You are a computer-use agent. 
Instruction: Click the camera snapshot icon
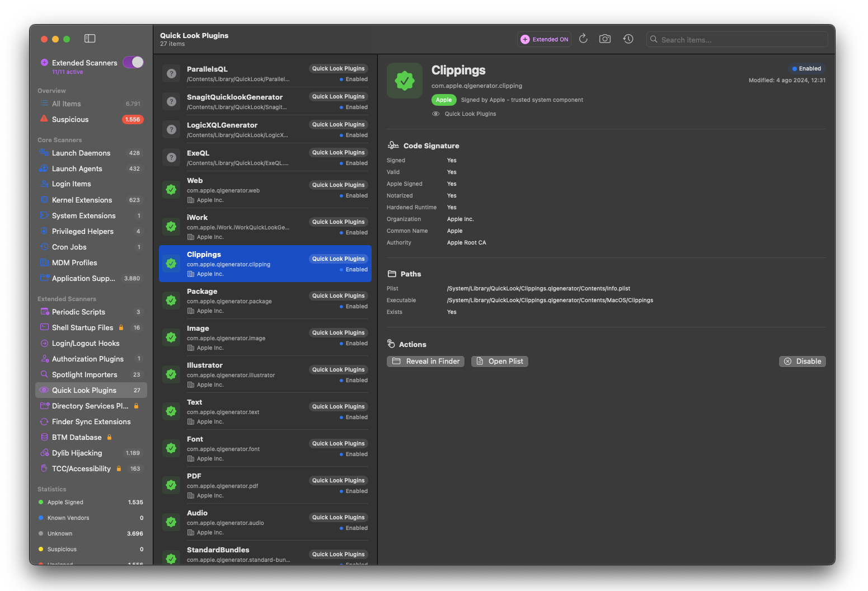pos(605,39)
